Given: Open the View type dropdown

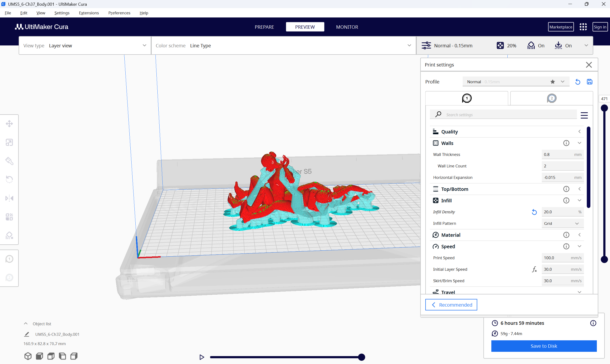Looking at the screenshot, I should 85,46.
